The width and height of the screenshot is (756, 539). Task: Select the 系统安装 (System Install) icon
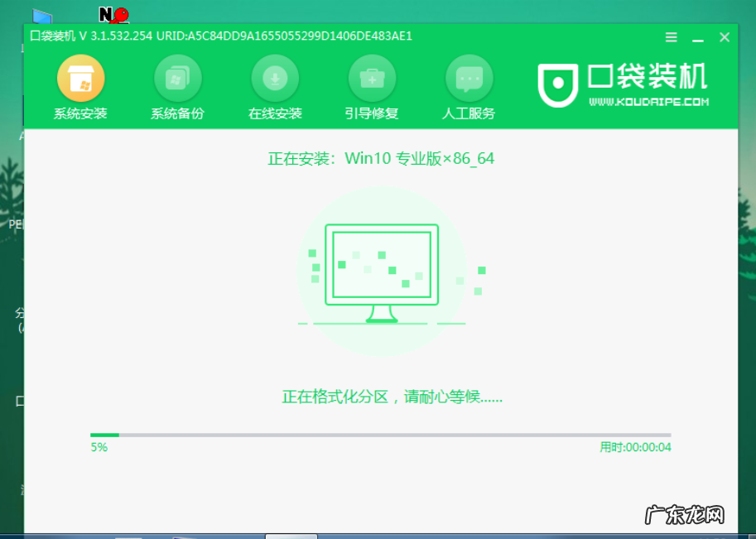80,86
